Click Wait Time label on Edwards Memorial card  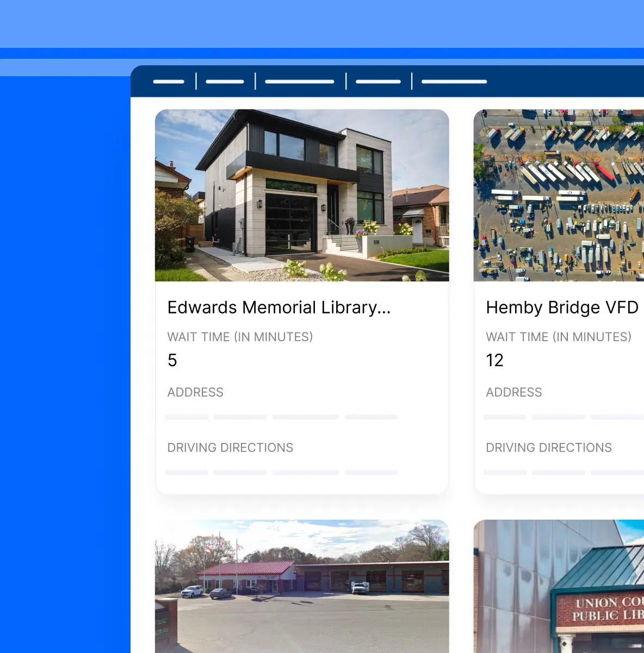click(240, 337)
